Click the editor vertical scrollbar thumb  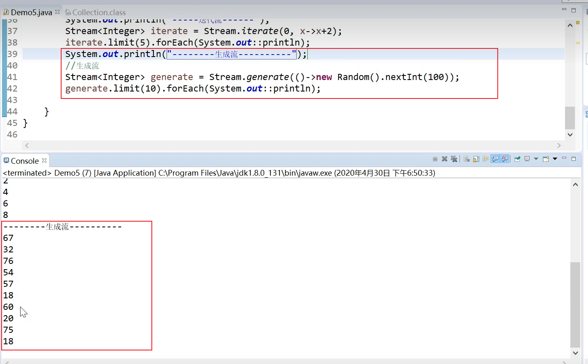click(x=570, y=118)
